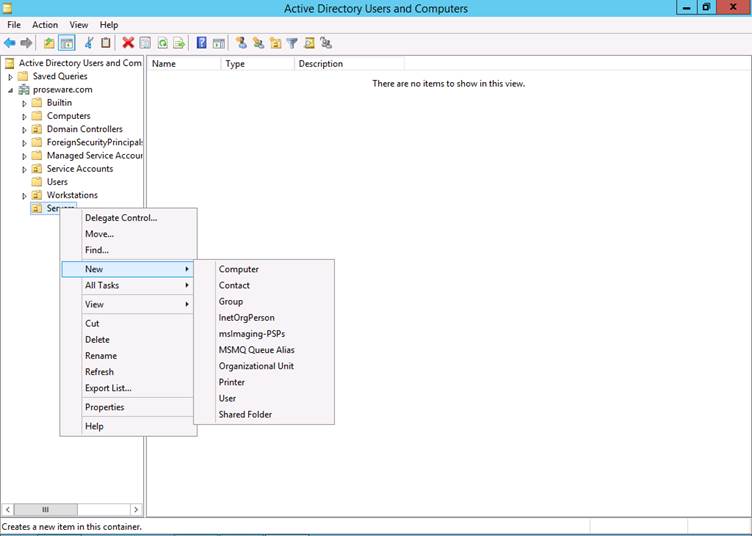
Task: Click the Cut scissors toolbar icon
Action: tap(89, 43)
